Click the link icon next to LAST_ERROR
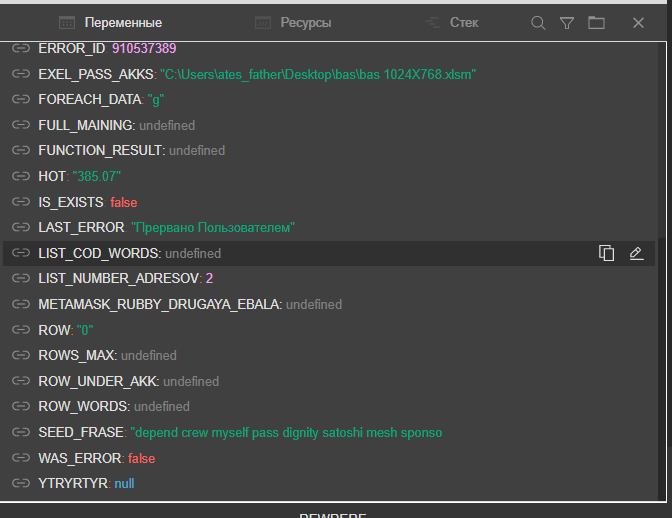Image resolution: width=672 pixels, height=518 pixels. (21, 227)
